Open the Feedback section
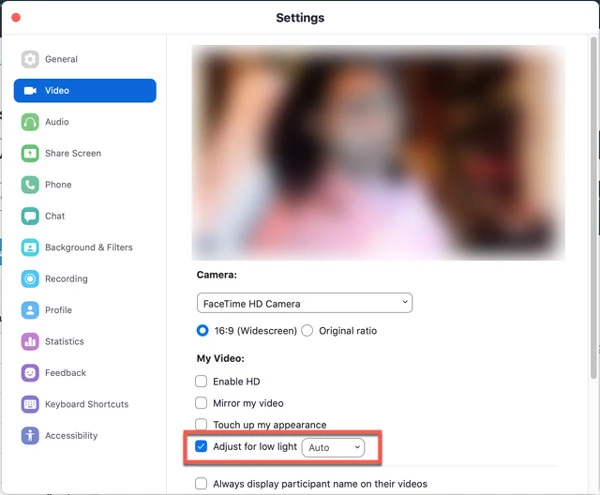The width and height of the screenshot is (600, 495). (65, 373)
